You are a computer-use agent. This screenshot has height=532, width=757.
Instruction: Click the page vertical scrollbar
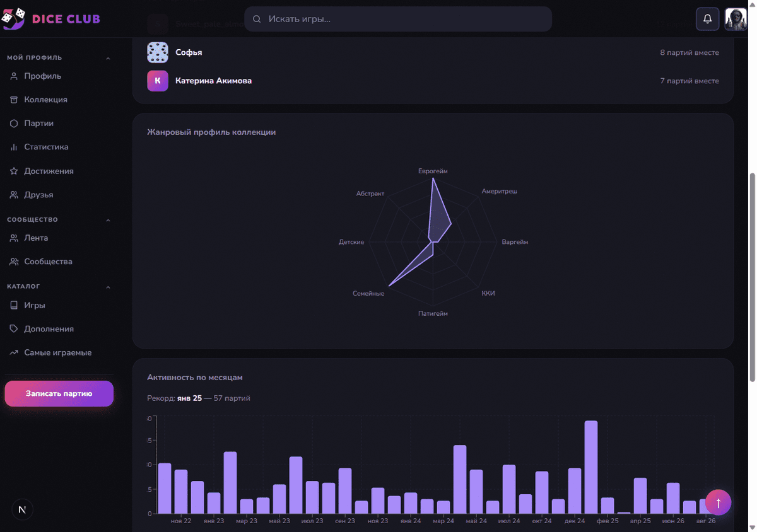pyautogui.click(x=752, y=277)
